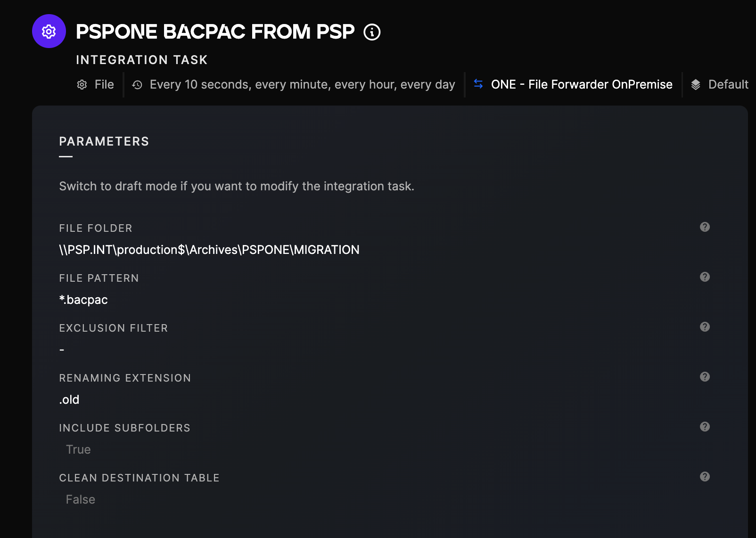756x538 pixels.
Task: Show help for File Pattern parameter
Action: [x=705, y=277]
